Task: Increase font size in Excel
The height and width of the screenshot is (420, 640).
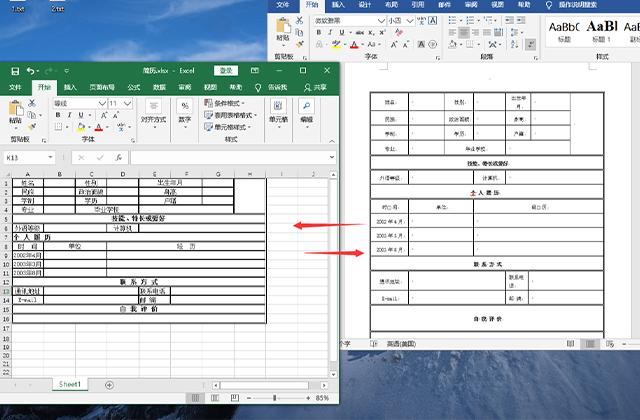Action: click(x=104, y=115)
